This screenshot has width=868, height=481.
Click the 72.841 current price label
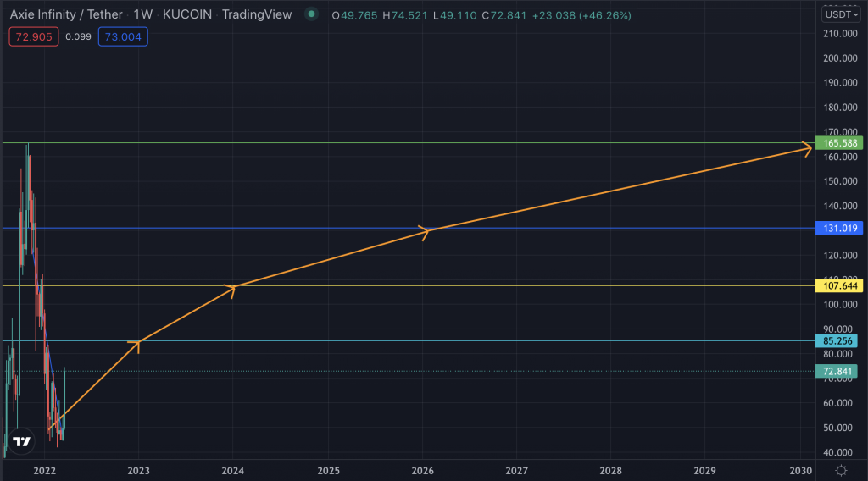(837, 372)
